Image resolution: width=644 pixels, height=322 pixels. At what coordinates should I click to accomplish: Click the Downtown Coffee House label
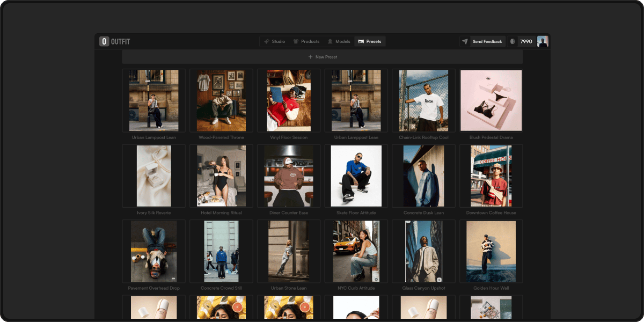(491, 213)
